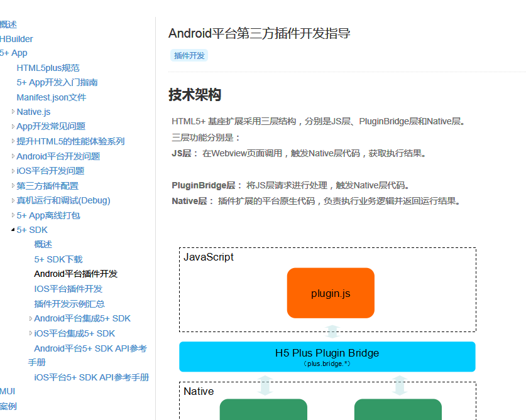
Task: Open 插件开发示例汇总 page
Action: pos(69,304)
